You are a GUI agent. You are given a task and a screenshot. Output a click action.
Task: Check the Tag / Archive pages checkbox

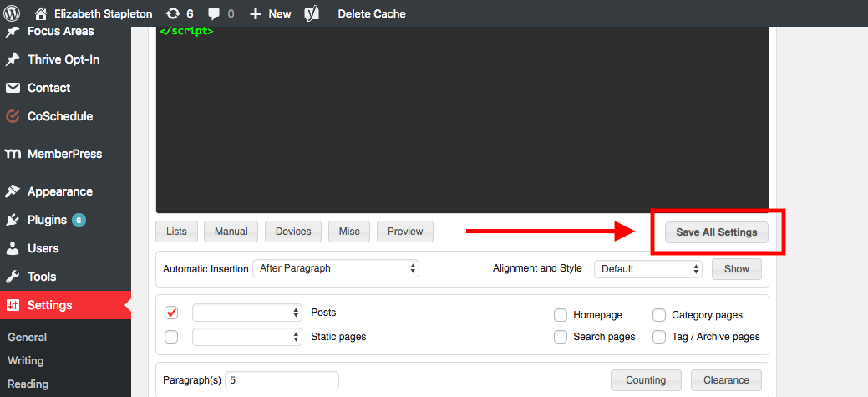tap(659, 337)
